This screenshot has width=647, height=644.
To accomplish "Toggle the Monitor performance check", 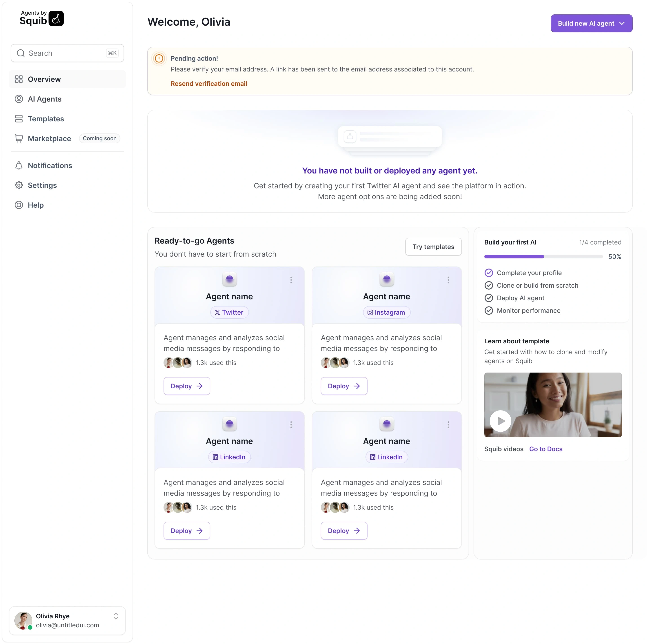I will pyautogui.click(x=489, y=311).
